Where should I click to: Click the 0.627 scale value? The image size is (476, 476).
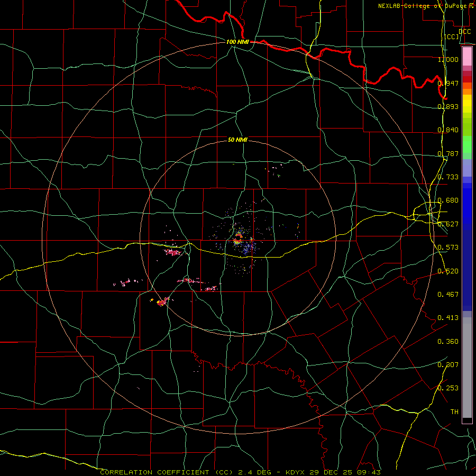[x=448, y=224]
